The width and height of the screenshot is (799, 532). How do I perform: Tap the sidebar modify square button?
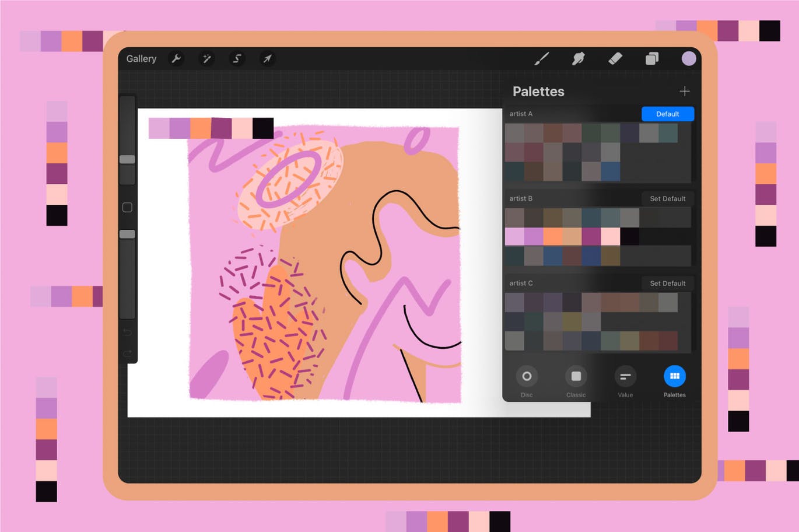coord(127,207)
